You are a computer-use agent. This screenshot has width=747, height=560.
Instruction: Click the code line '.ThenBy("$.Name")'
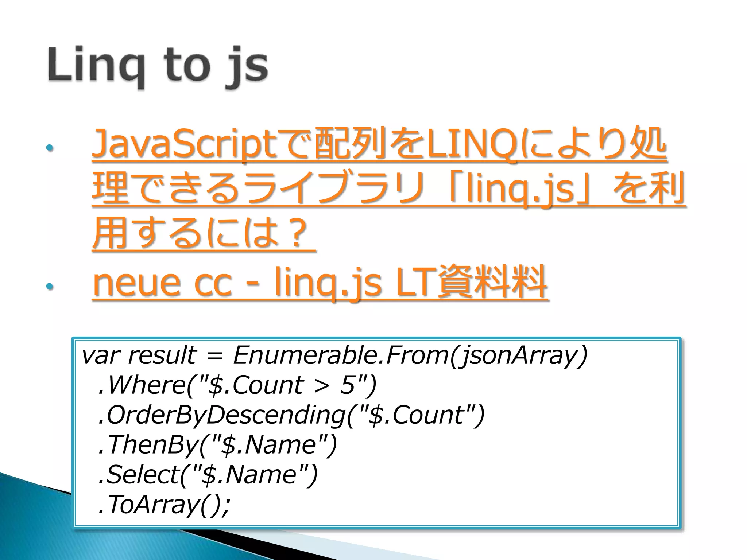click(217, 445)
